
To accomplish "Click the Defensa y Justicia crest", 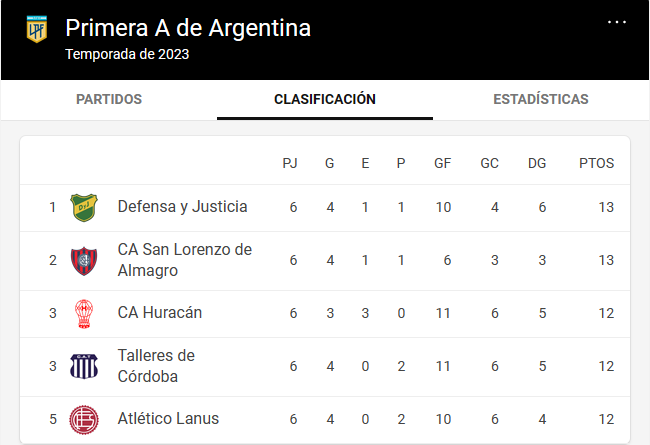I will coord(84,207).
